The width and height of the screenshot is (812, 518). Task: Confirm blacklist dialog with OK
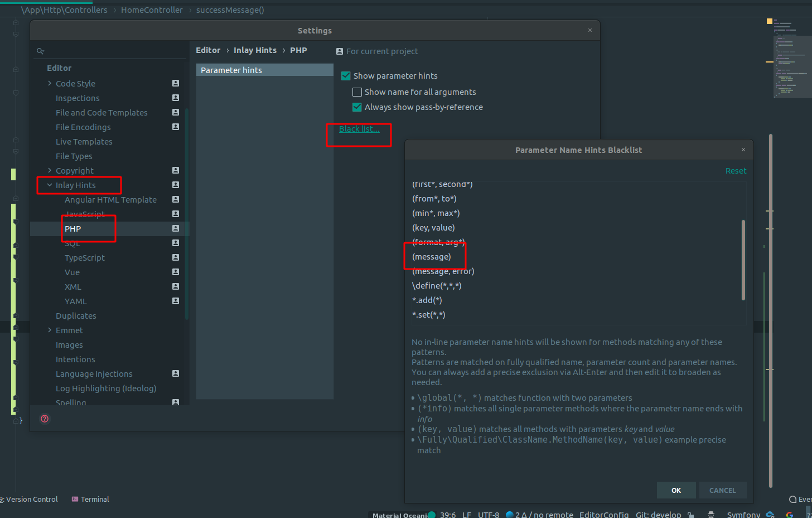(x=676, y=490)
